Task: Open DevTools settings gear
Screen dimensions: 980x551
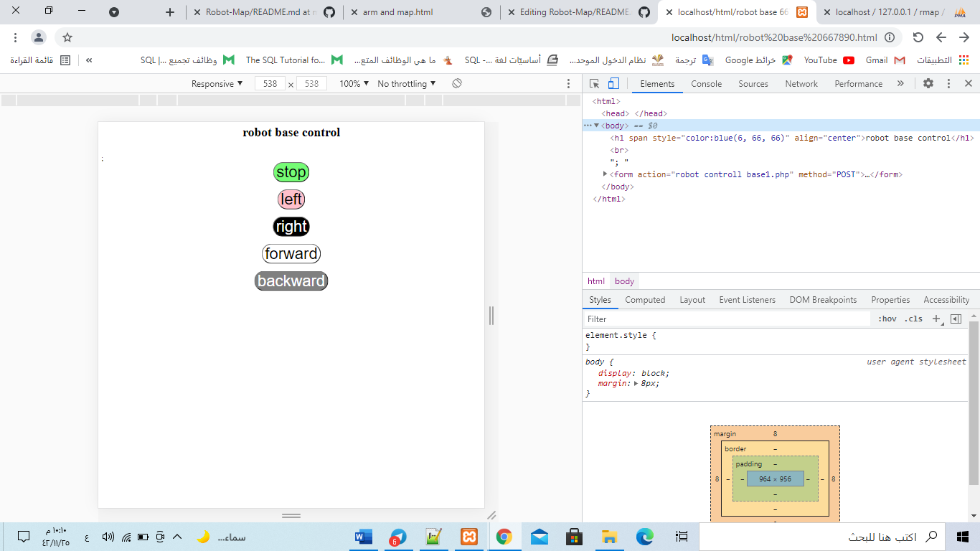Action: pyautogui.click(x=928, y=84)
